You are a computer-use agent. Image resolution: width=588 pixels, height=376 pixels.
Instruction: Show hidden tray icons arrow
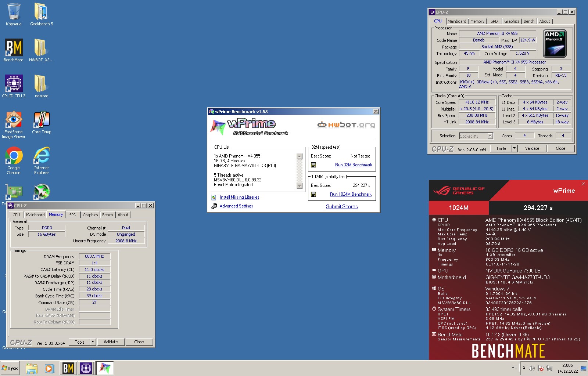(524, 368)
